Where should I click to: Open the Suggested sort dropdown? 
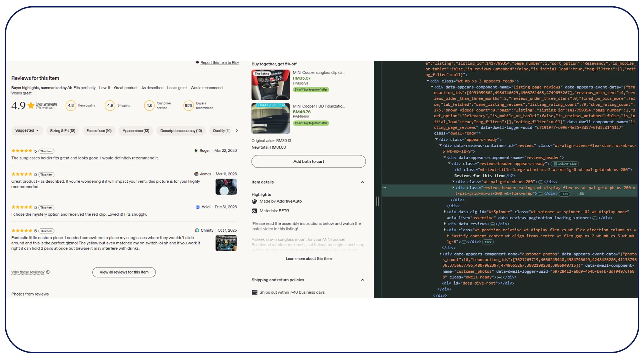coord(27,131)
